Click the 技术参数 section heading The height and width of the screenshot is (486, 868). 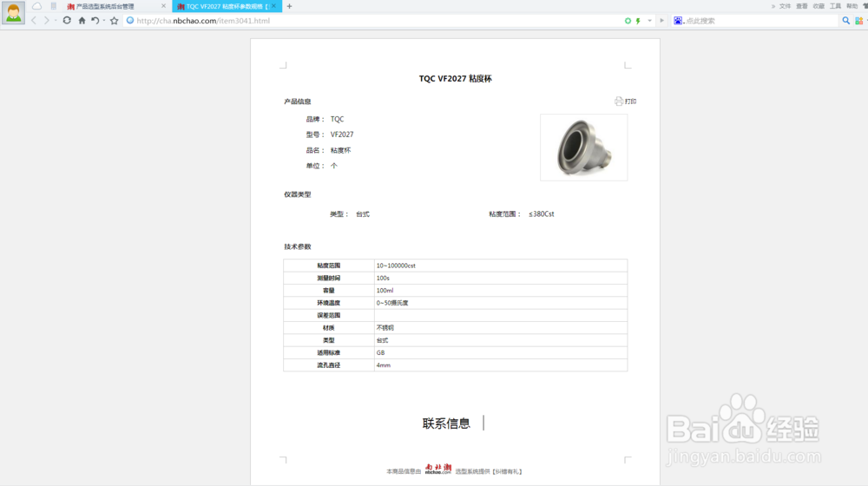[x=297, y=246]
